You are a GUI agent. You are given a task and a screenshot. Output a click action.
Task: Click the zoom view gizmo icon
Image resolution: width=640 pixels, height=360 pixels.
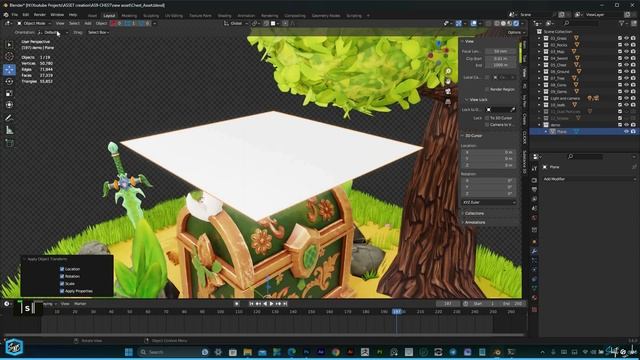448,71
